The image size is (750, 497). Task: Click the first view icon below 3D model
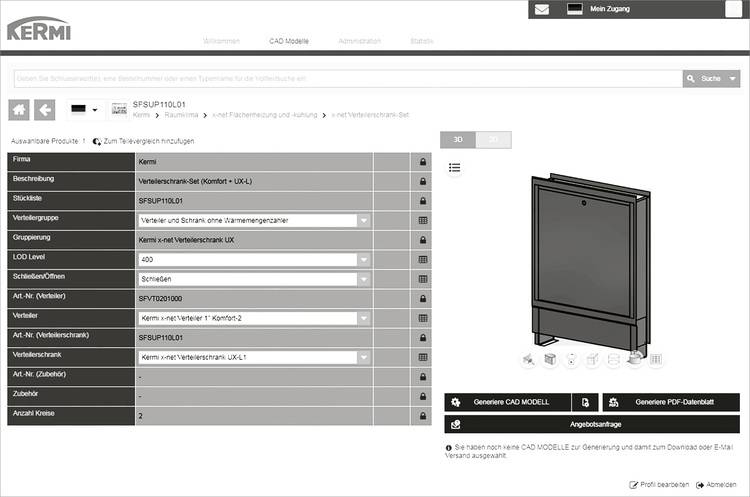coord(526,359)
